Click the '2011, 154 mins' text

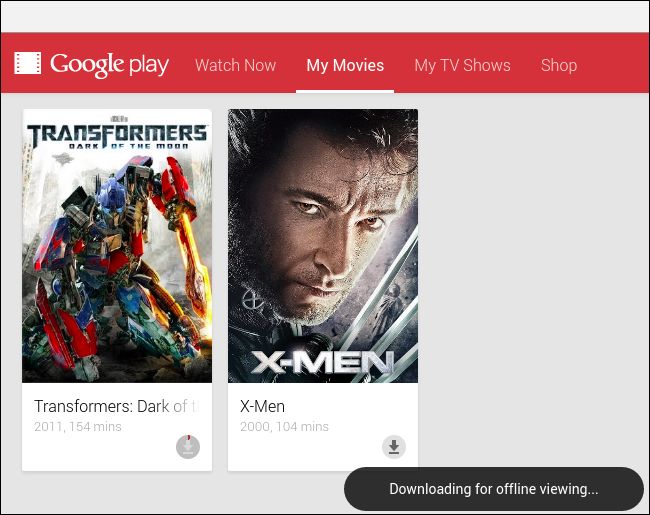[78, 427]
